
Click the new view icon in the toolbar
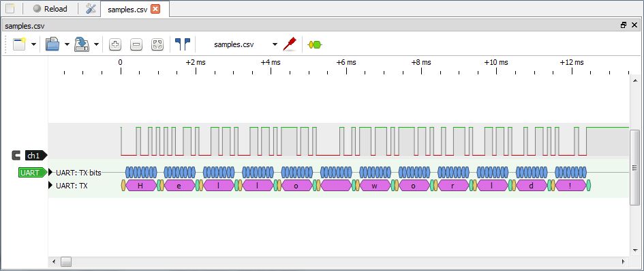[19, 44]
